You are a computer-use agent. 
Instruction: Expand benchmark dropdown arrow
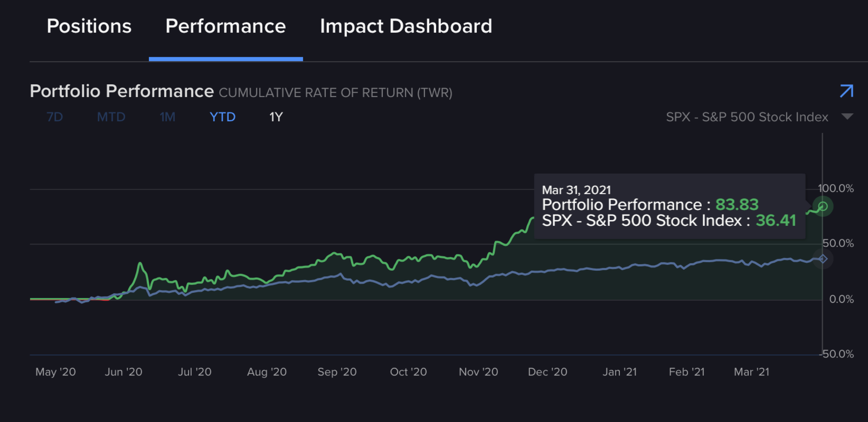[x=847, y=117]
